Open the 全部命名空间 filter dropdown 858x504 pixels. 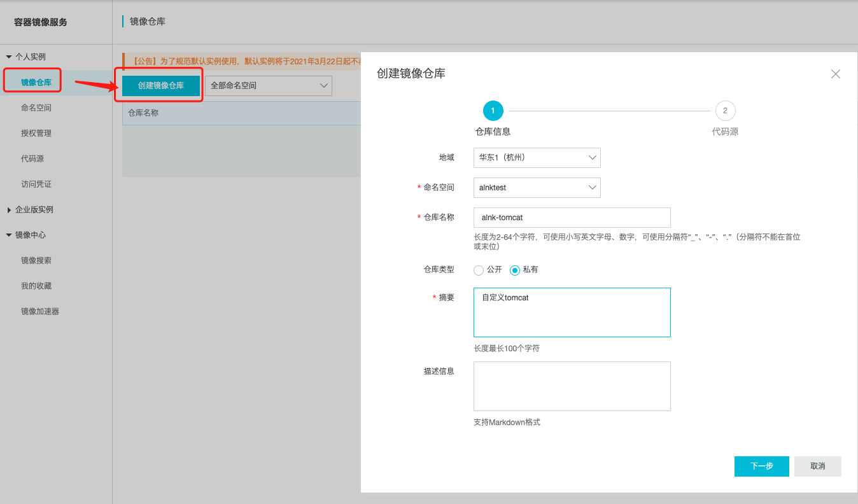(269, 85)
